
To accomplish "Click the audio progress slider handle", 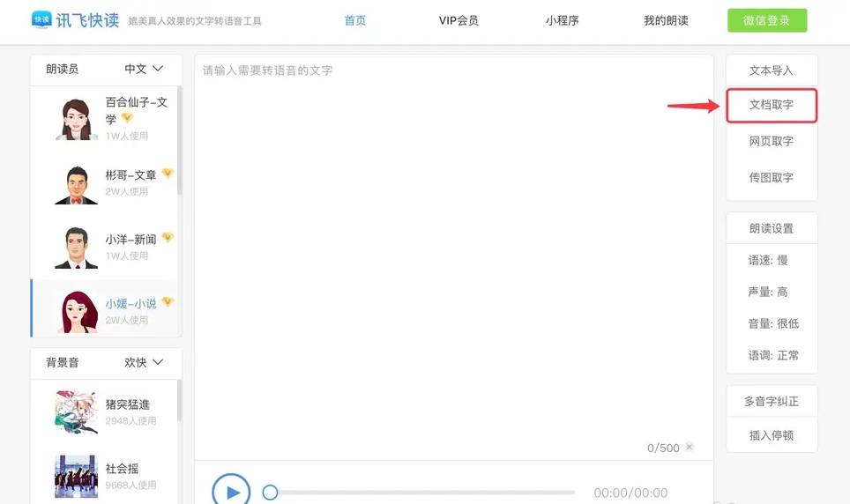I will [270, 492].
